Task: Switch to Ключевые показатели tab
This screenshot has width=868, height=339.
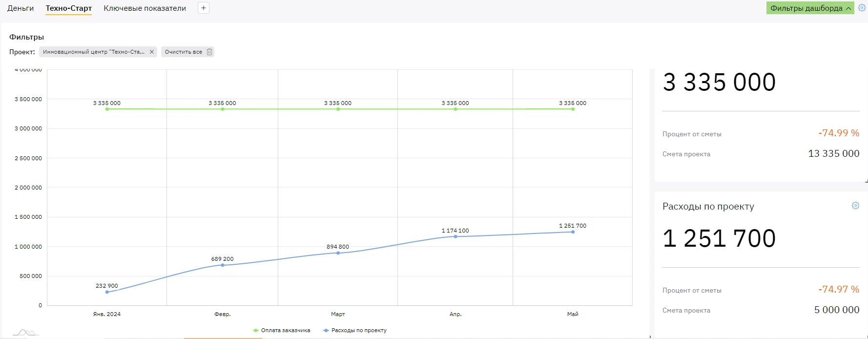Action: coord(145,8)
